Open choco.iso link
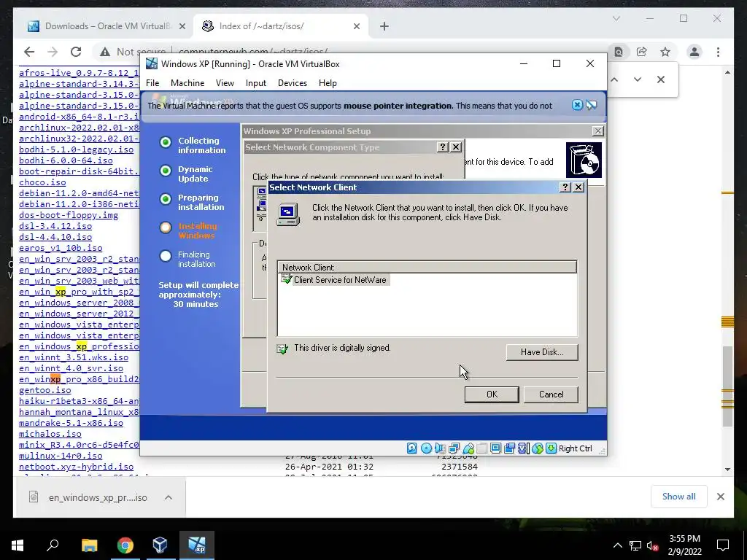The width and height of the screenshot is (747, 560). 42,182
